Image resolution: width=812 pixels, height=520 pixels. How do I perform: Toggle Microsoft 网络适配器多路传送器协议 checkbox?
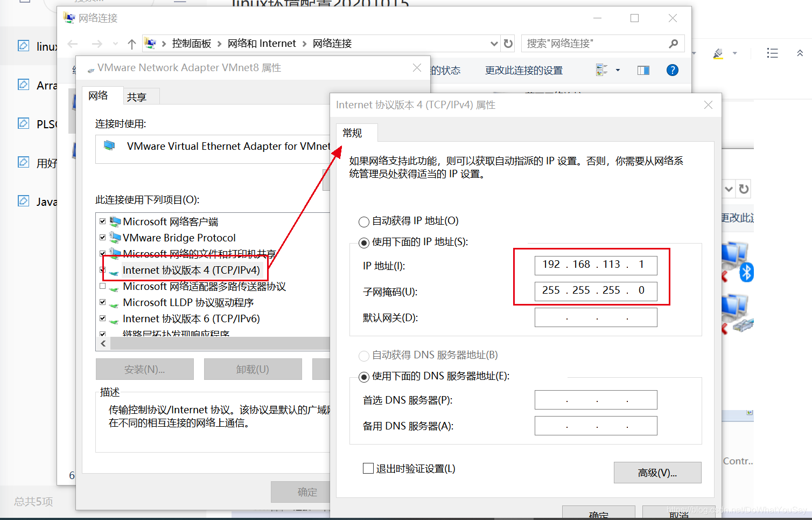click(x=102, y=286)
